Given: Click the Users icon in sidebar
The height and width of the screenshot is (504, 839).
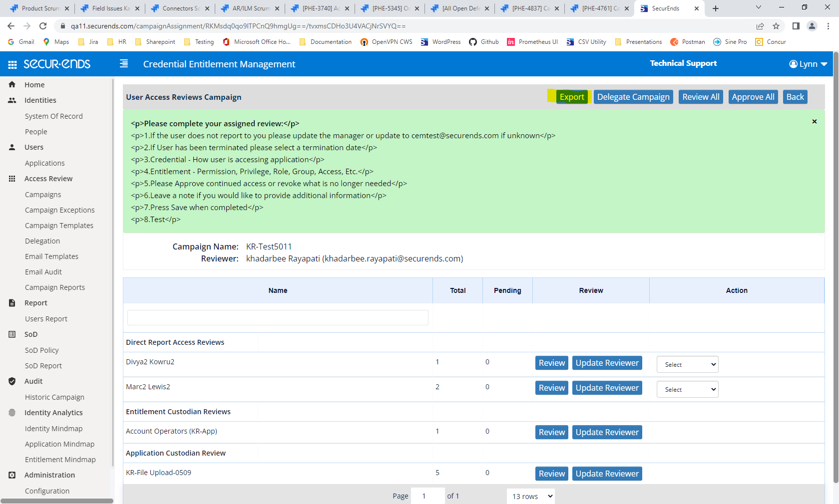Looking at the screenshot, I should coord(12,147).
